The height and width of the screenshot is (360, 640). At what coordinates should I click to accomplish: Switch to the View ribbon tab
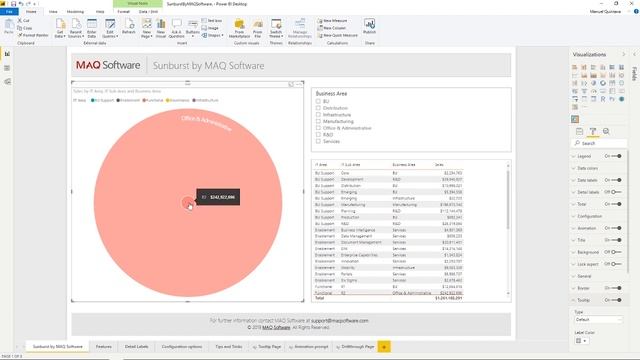[x=53, y=11]
